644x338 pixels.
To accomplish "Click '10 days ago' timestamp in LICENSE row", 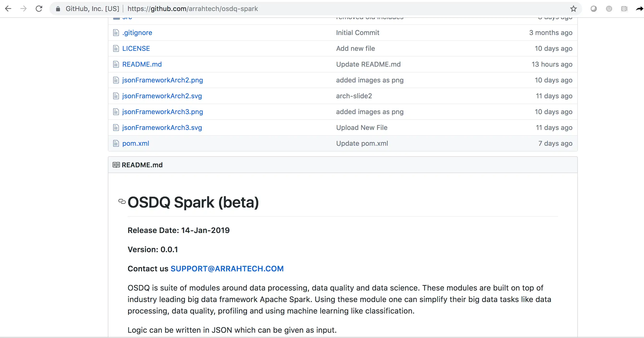I will 554,48.
